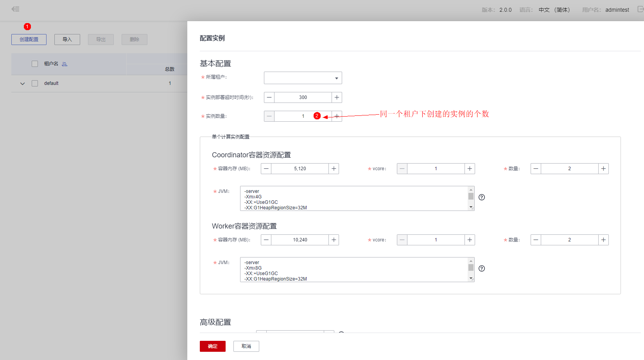Click the Coordinator JVM scrollbar up arrow
The height and width of the screenshot is (360, 644).
tap(471, 190)
